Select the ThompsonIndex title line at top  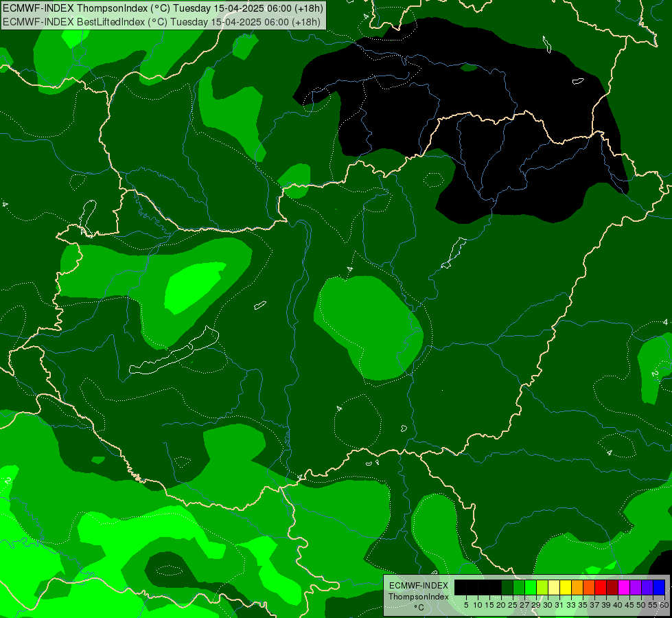pos(163,8)
